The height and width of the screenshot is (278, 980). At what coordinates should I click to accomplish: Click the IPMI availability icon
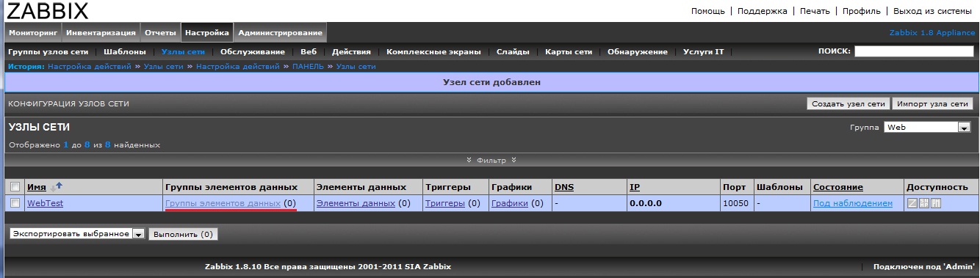[x=936, y=203]
